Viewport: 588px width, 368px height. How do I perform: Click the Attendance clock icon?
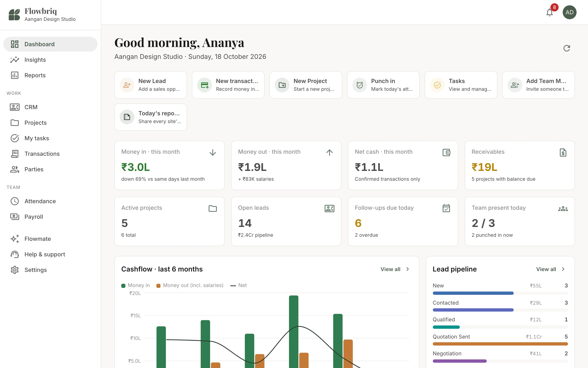pyautogui.click(x=14, y=201)
